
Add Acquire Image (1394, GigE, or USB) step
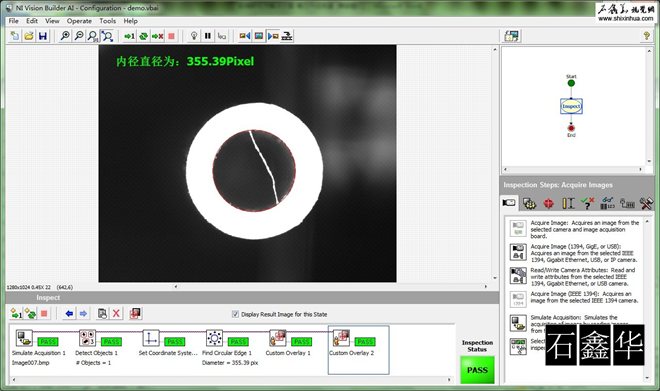574,253
